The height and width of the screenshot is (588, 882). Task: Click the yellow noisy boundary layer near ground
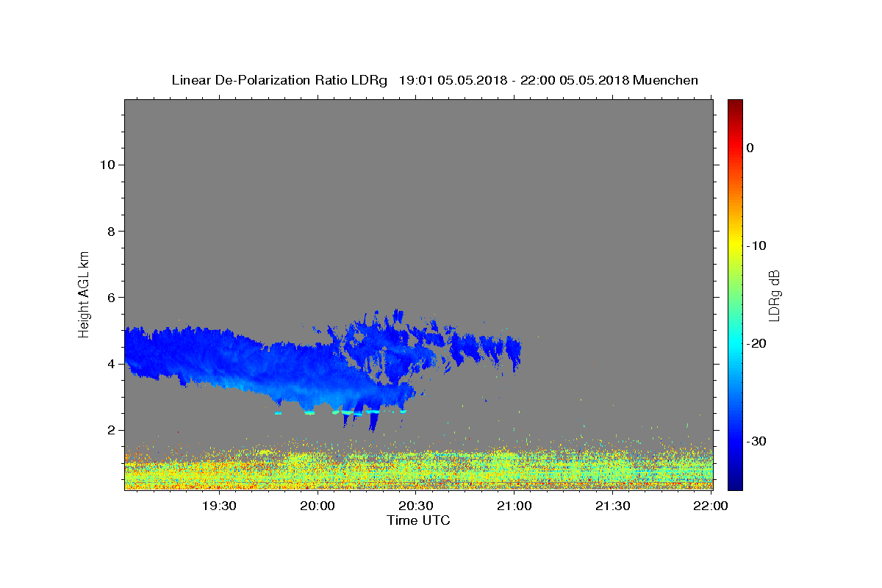pyautogui.click(x=418, y=470)
